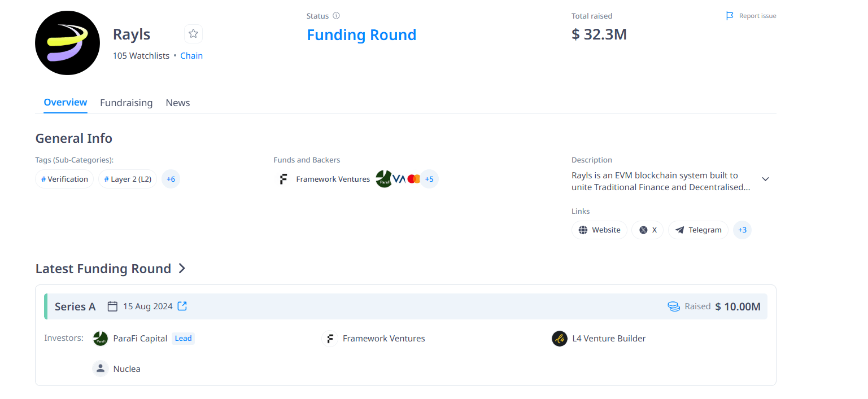Open the Chain category link
This screenshot has height=399, width=868.
point(191,56)
